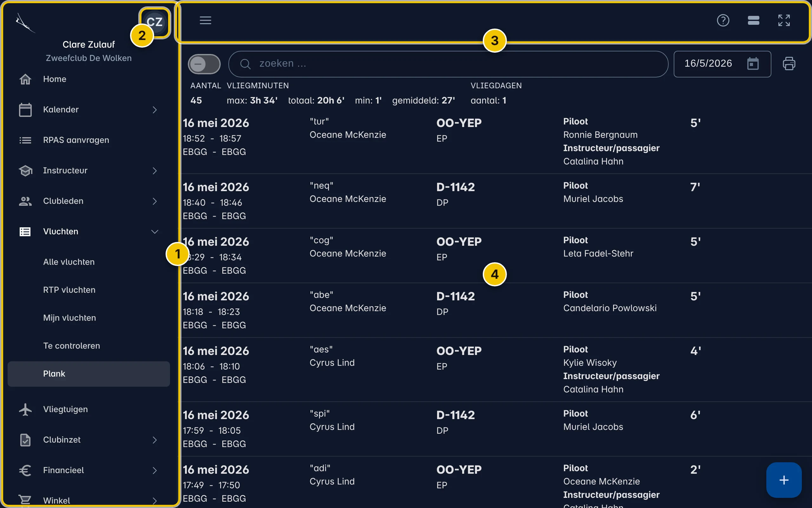Click the Financieel euro icon
The height and width of the screenshot is (508, 812).
[25, 470]
